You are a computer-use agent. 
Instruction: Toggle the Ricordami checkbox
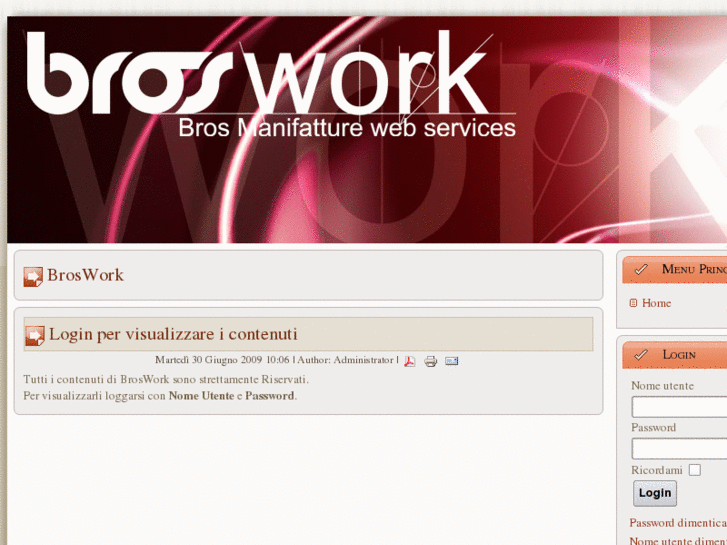tap(695, 470)
